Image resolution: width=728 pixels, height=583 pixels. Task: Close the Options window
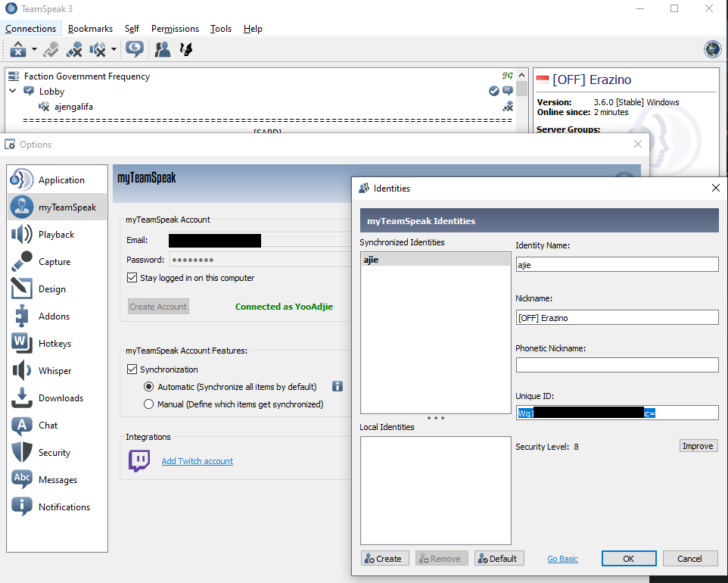[638, 144]
